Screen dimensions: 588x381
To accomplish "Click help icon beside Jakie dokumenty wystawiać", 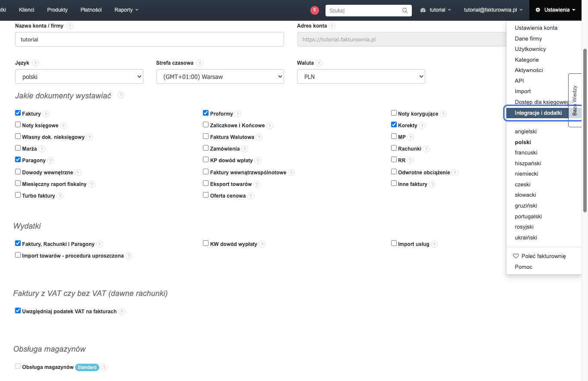I will point(121,95).
